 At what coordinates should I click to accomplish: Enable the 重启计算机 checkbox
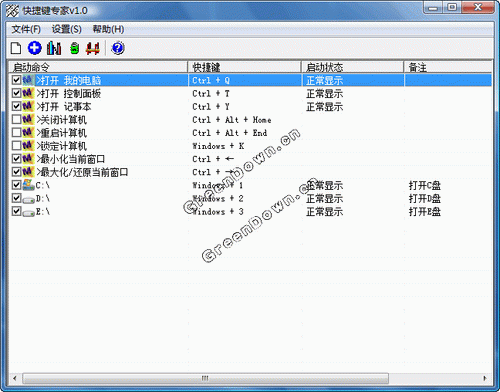[16, 132]
